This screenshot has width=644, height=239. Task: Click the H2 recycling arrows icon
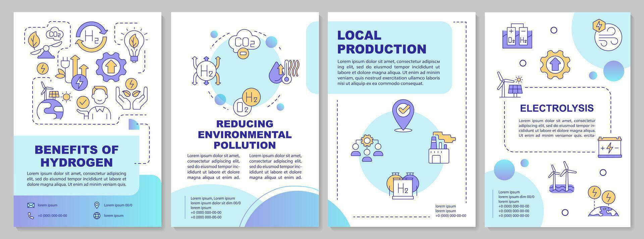(91, 37)
